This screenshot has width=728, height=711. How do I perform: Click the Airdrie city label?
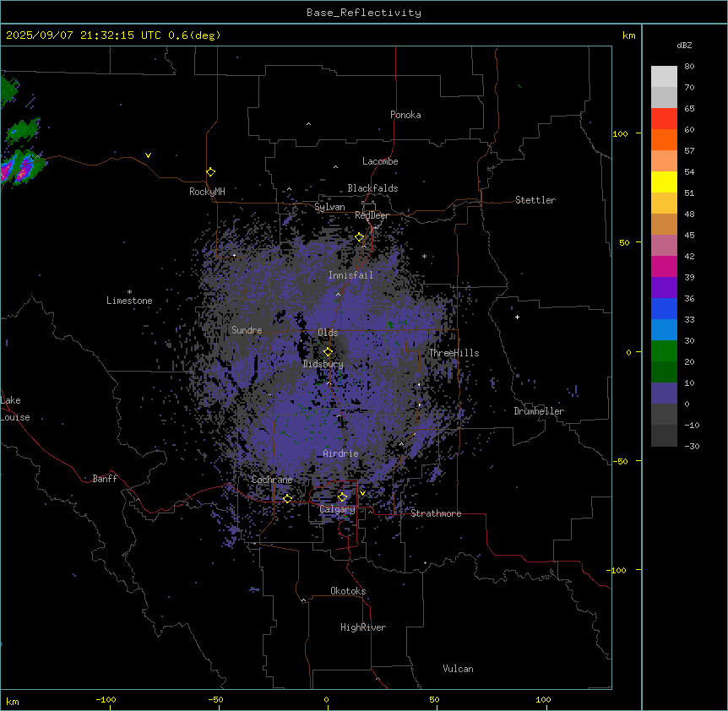(341, 453)
